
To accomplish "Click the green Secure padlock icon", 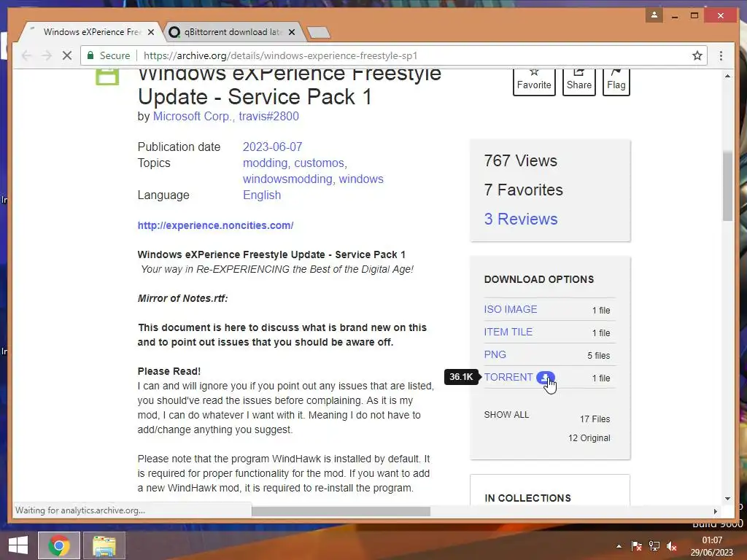I will 90,55.
